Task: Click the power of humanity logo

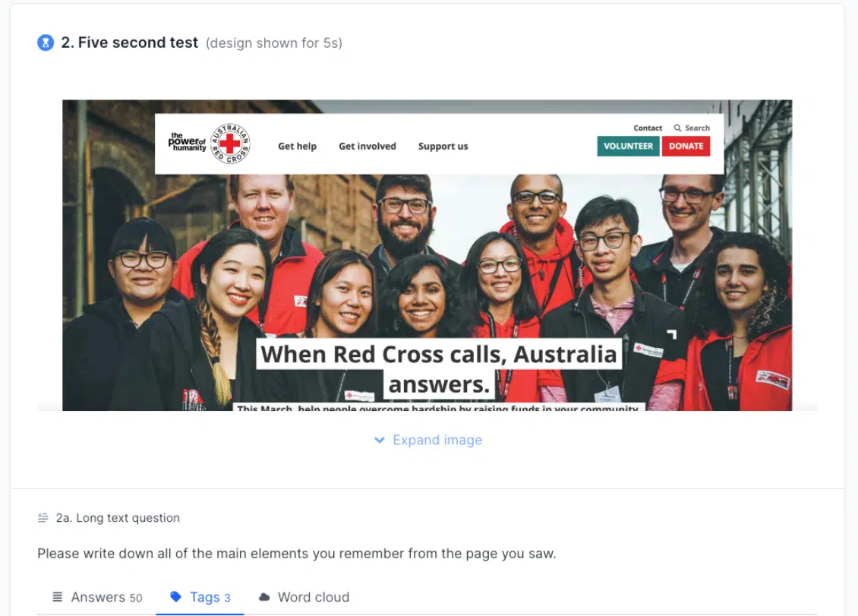Action: pos(187,142)
